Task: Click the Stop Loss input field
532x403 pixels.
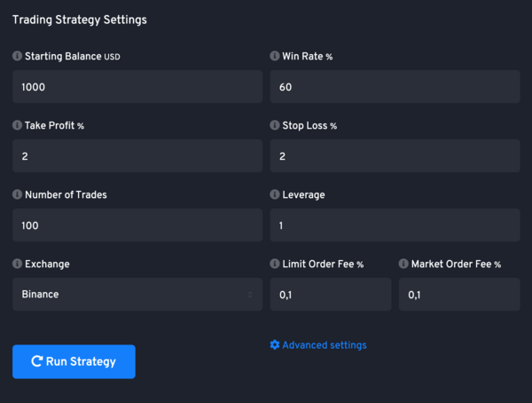Action: point(395,156)
